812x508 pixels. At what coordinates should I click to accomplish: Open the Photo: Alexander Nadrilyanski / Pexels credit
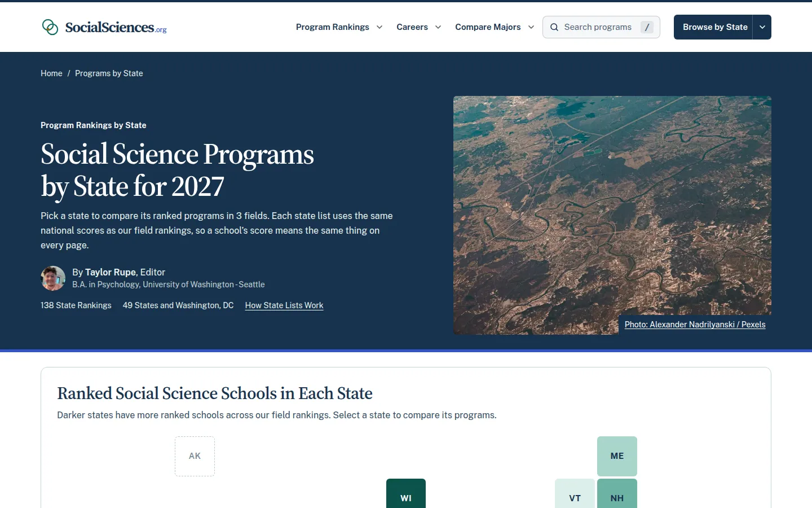coord(695,325)
